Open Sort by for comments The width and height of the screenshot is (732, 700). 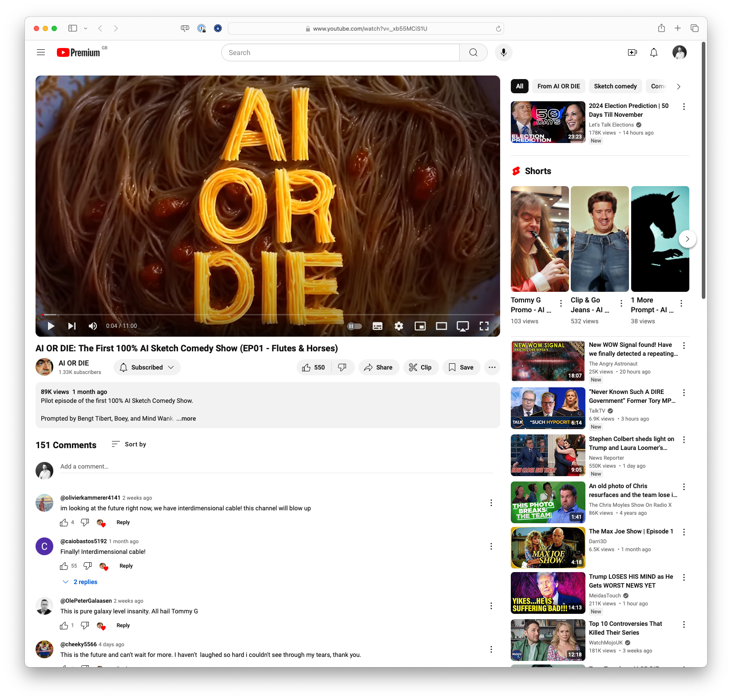point(129,444)
